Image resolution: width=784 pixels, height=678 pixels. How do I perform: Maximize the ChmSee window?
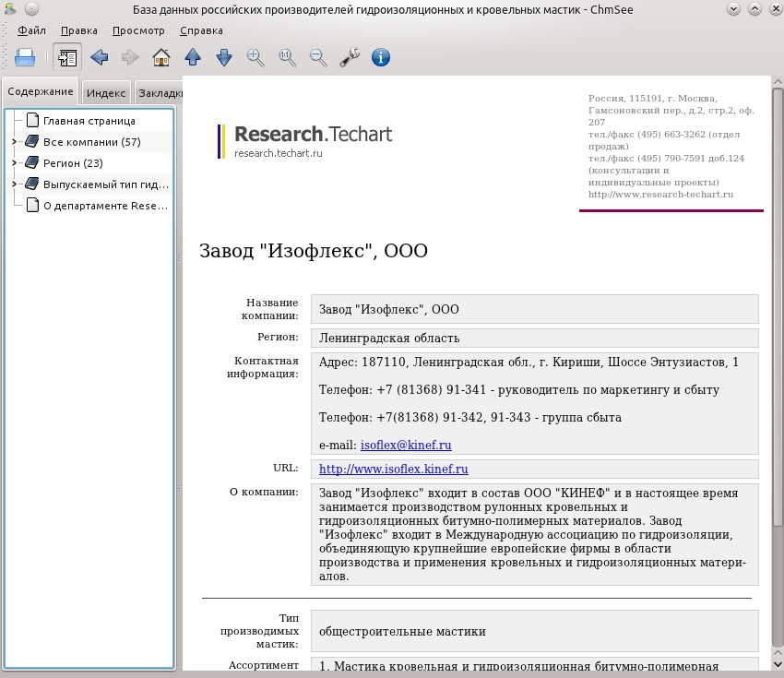click(755, 8)
